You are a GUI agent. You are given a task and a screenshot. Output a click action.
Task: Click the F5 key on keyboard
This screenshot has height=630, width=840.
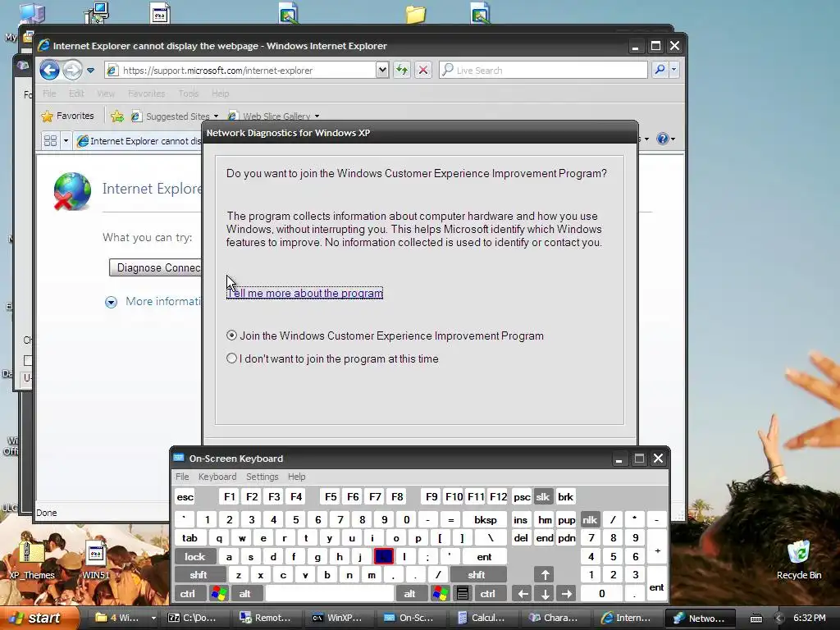click(331, 496)
